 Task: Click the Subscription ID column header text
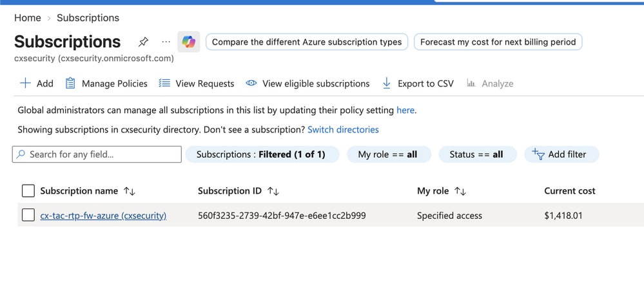click(229, 191)
